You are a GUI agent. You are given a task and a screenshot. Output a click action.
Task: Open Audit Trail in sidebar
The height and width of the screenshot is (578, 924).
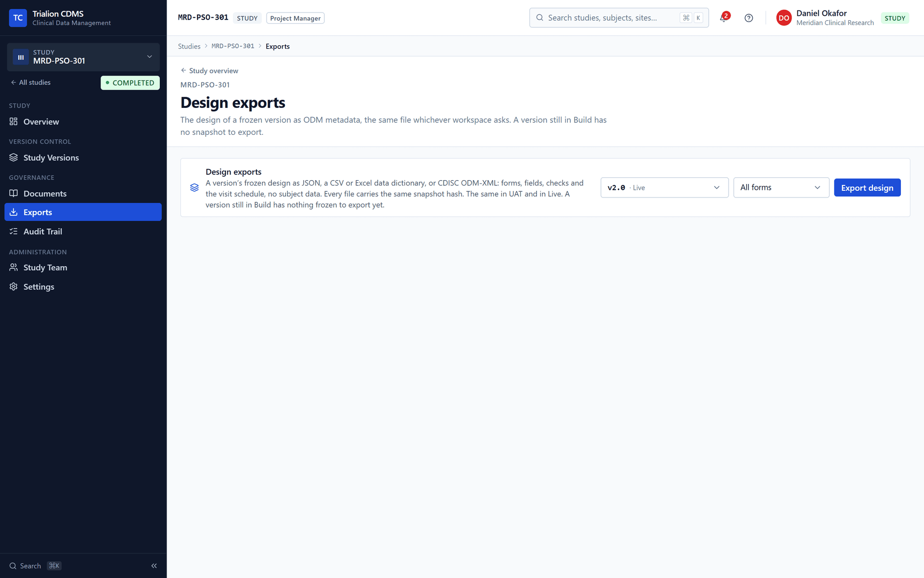click(83, 231)
